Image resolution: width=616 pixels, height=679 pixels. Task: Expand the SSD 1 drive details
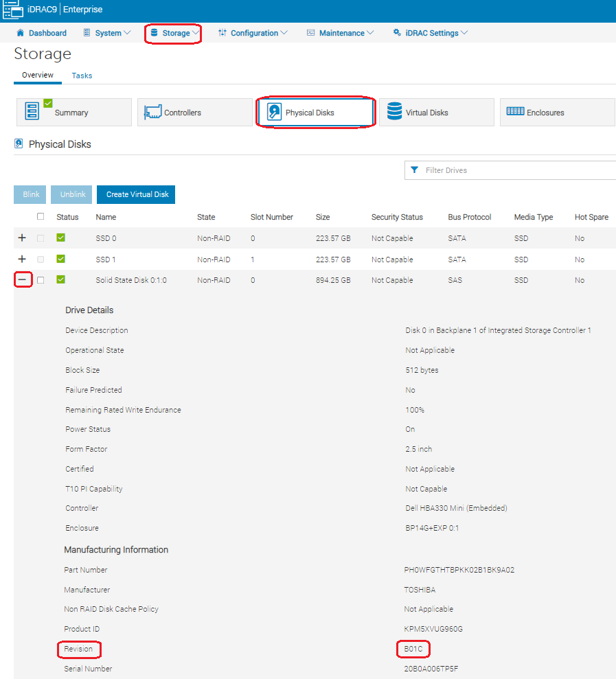[22, 259]
